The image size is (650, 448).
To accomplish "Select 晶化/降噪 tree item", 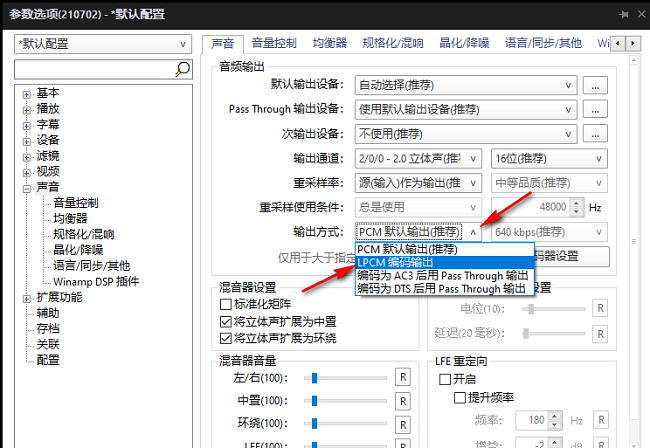I will (78, 250).
